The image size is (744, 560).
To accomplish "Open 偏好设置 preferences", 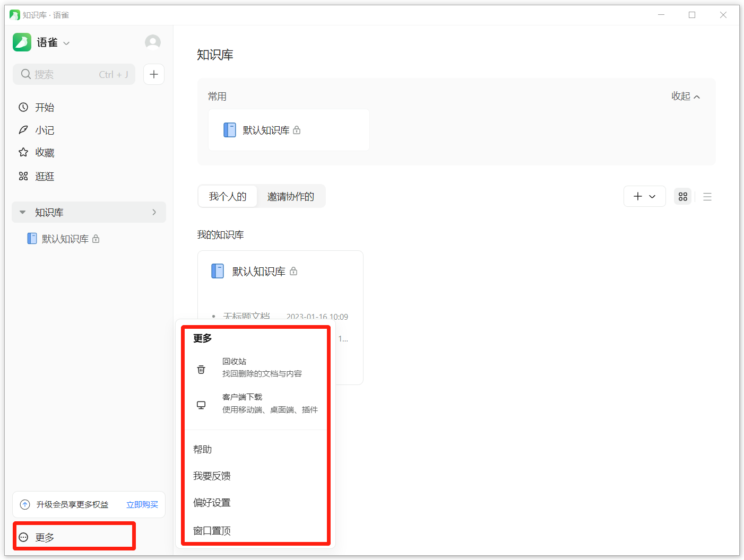I will click(x=212, y=503).
